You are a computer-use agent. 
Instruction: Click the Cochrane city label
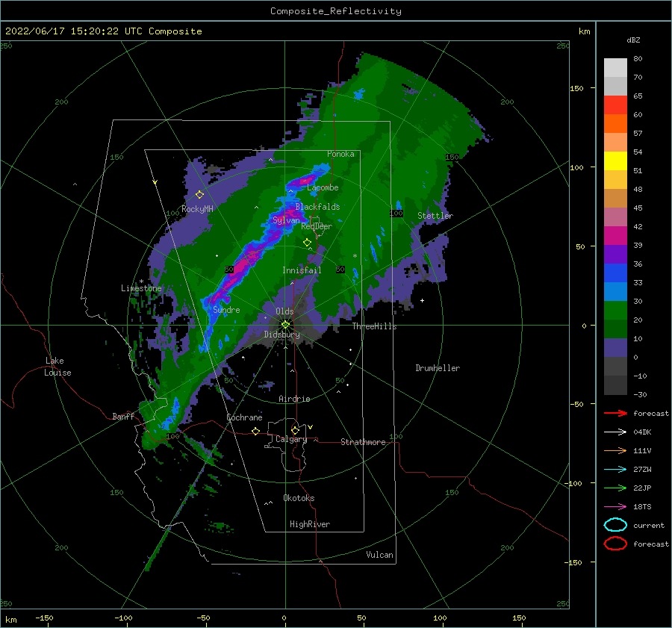click(244, 417)
